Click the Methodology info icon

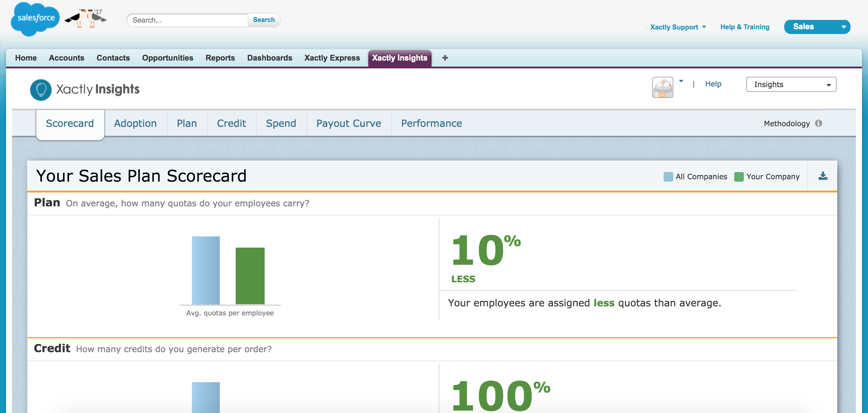click(819, 123)
